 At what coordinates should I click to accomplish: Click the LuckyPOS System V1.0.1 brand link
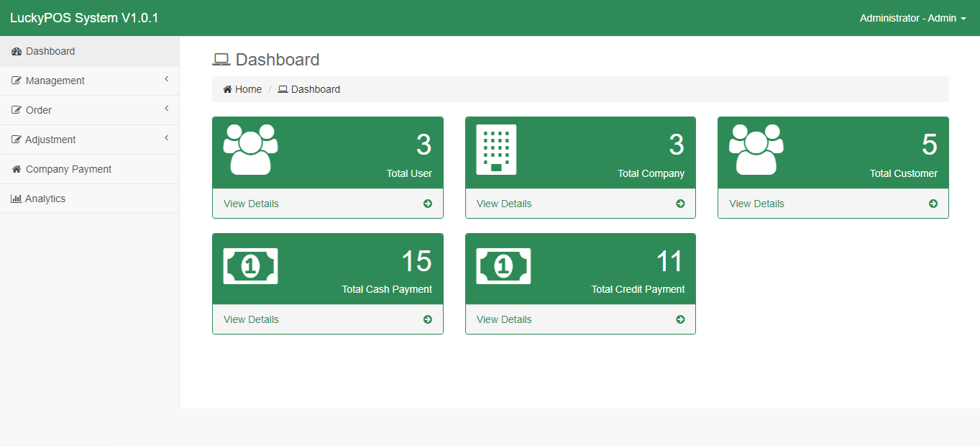pyautogui.click(x=84, y=18)
